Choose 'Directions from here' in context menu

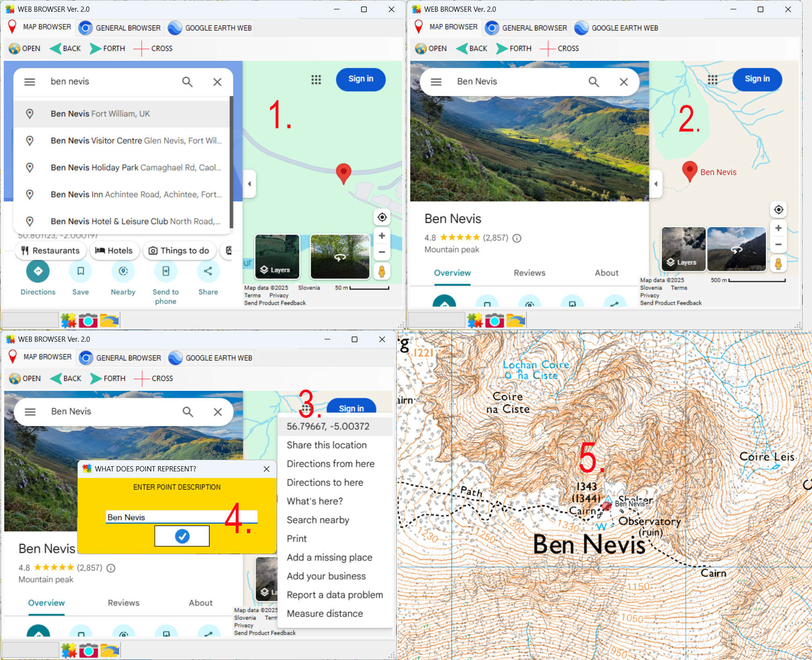[x=335, y=464]
